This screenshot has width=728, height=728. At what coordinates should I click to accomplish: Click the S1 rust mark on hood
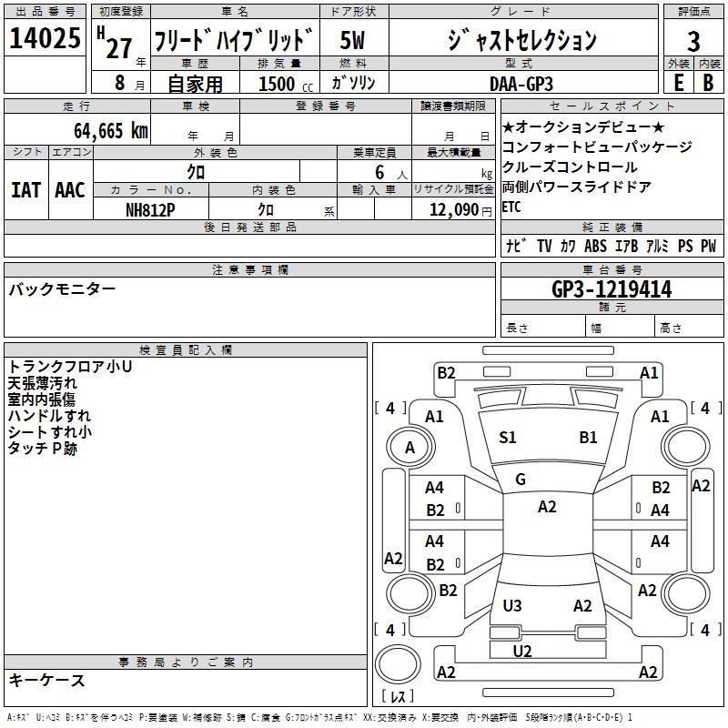508,438
